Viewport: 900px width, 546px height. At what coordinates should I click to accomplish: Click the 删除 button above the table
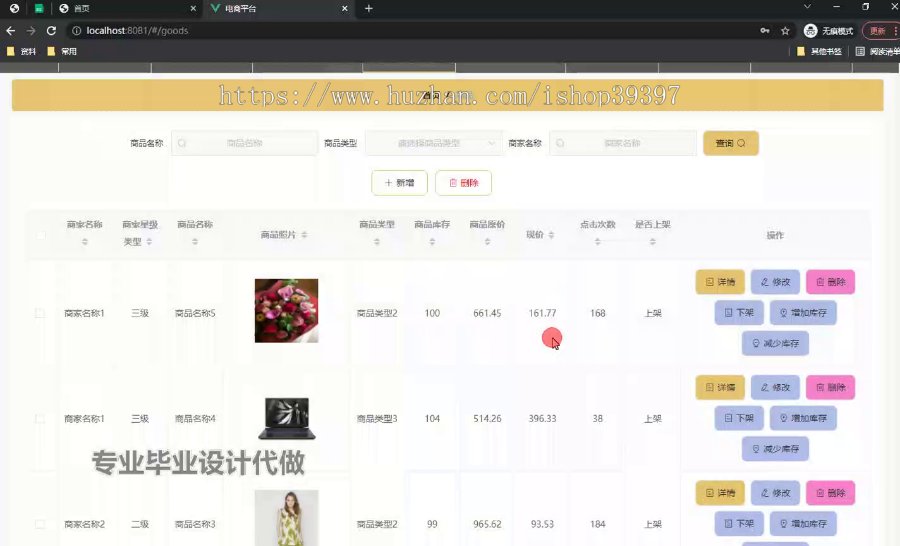click(x=463, y=183)
